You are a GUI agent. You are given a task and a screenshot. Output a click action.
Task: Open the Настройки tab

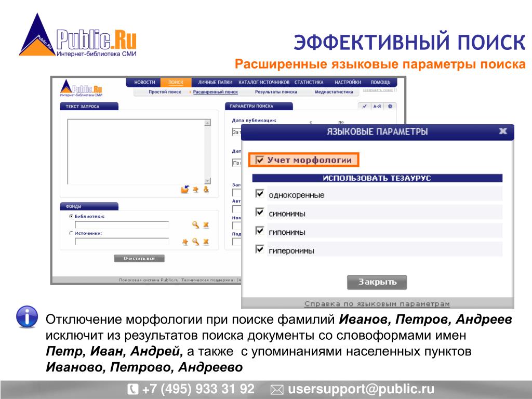[348, 82]
